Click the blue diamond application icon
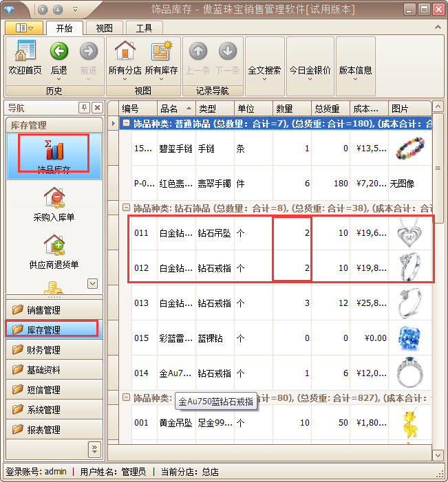 click(x=9, y=10)
